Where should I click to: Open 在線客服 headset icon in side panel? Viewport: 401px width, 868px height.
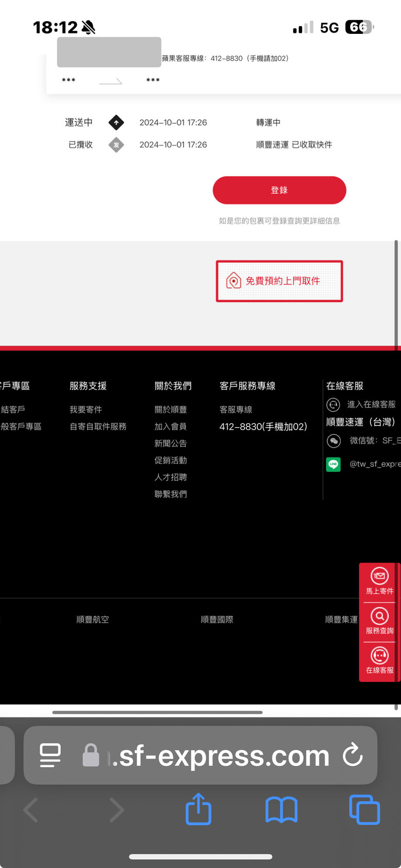pyautogui.click(x=379, y=655)
